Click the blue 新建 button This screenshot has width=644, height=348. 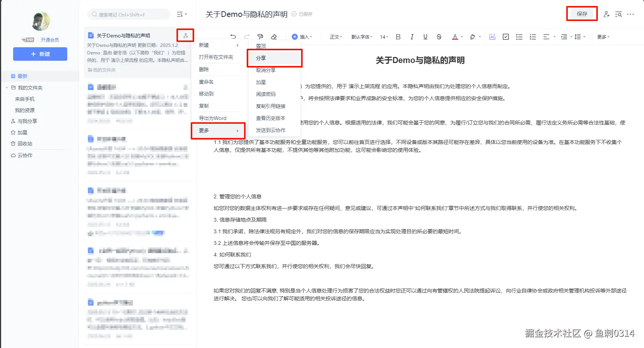40,54
